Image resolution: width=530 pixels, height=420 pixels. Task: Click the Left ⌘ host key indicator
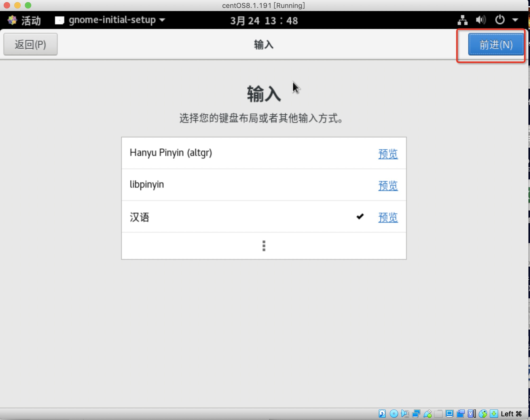point(511,413)
